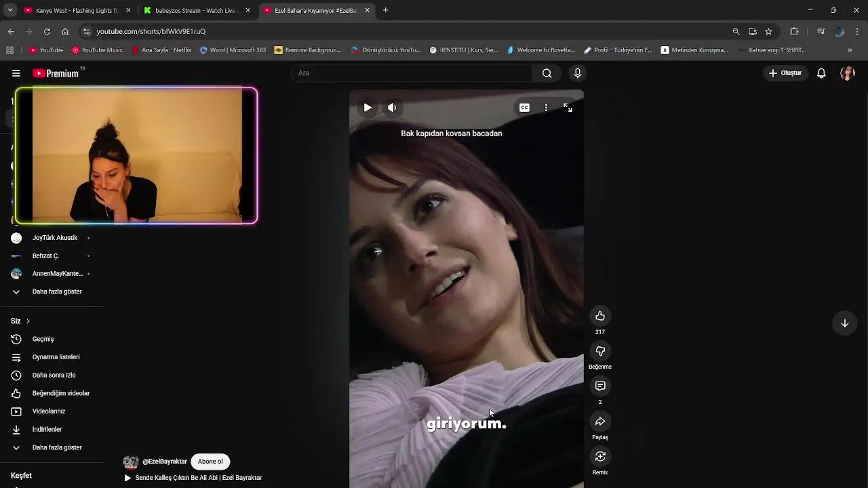
Task: Open the Keşfet section heading
Action: (x=21, y=476)
